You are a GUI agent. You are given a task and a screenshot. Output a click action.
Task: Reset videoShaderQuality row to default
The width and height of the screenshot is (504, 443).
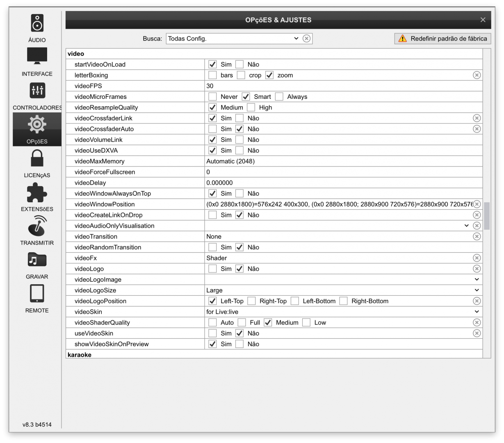click(x=477, y=322)
